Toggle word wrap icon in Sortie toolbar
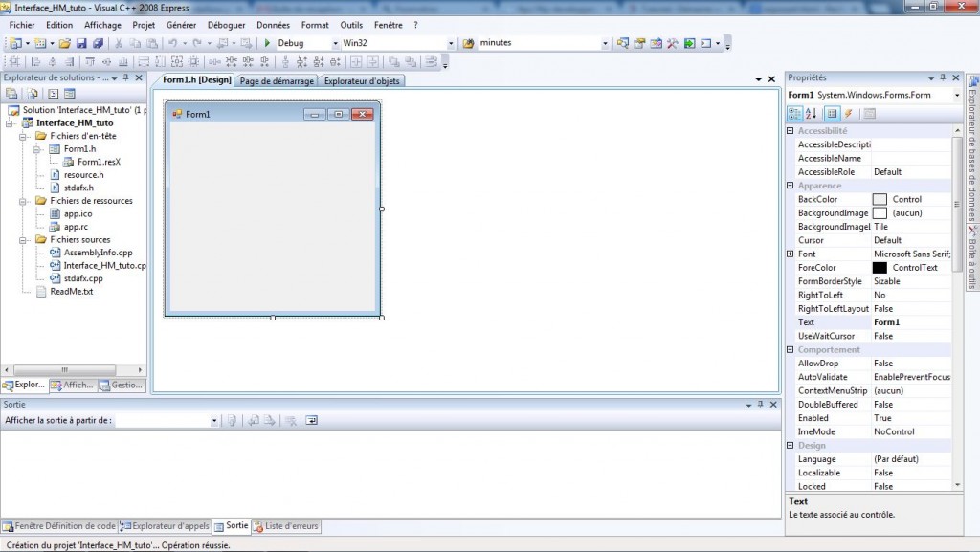This screenshot has width=980, height=552. coord(311,420)
